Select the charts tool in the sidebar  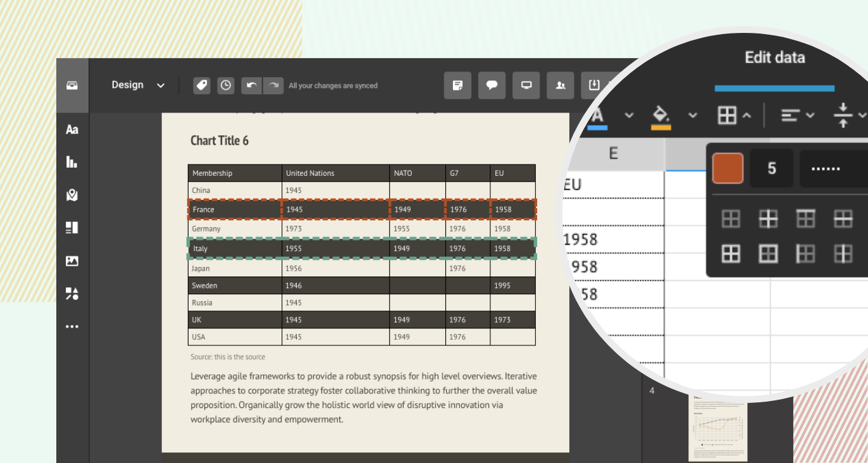tap(71, 163)
